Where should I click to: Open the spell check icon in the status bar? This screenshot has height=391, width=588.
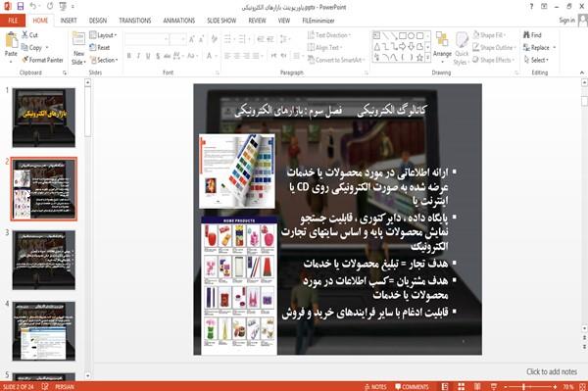click(45, 386)
